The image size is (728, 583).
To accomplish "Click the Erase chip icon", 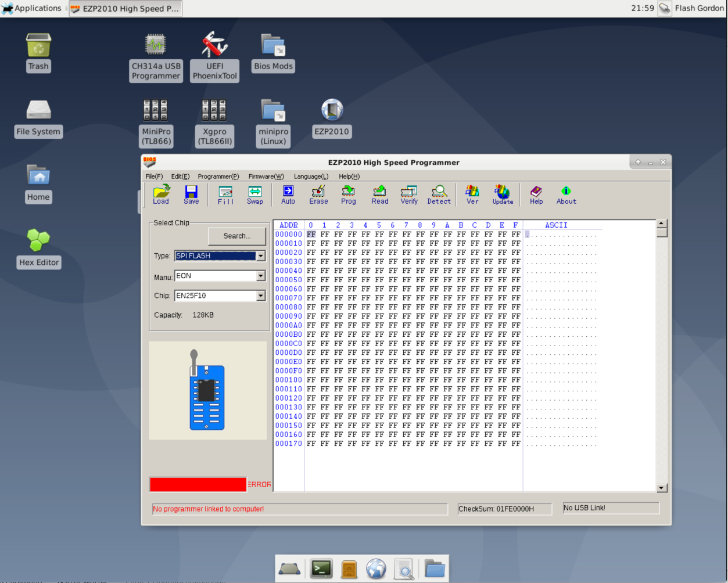I will click(318, 194).
